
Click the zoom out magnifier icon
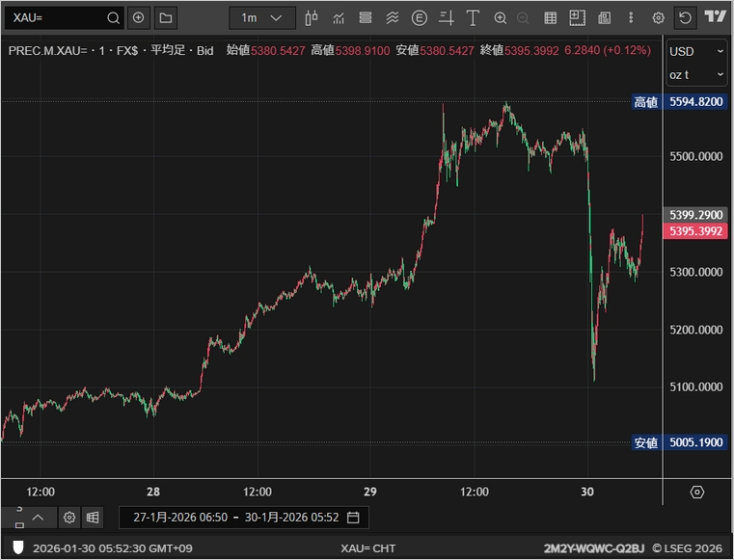[x=523, y=17]
